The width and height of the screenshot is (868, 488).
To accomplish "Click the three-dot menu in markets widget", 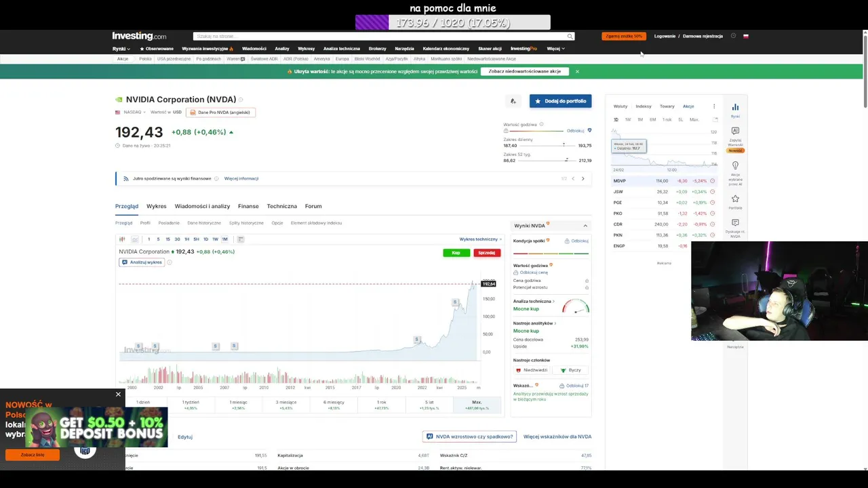I will (713, 106).
